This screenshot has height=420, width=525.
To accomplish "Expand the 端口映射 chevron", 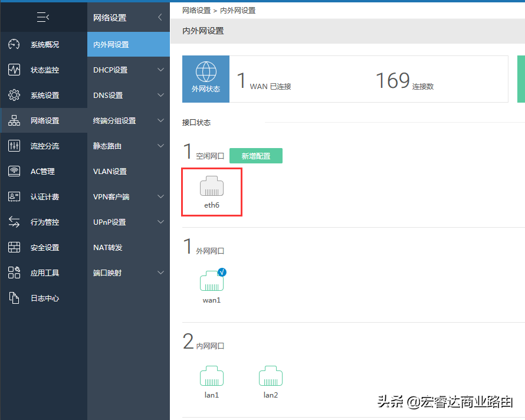I will pos(160,273).
